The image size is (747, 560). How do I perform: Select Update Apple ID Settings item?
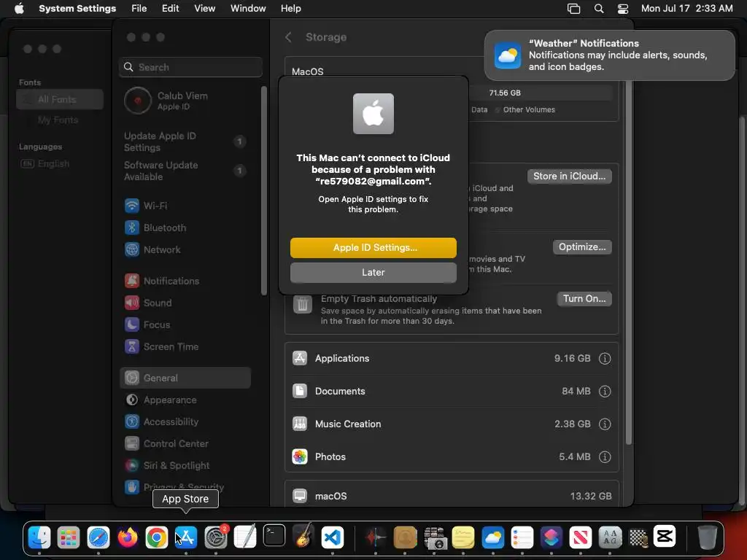(186, 142)
